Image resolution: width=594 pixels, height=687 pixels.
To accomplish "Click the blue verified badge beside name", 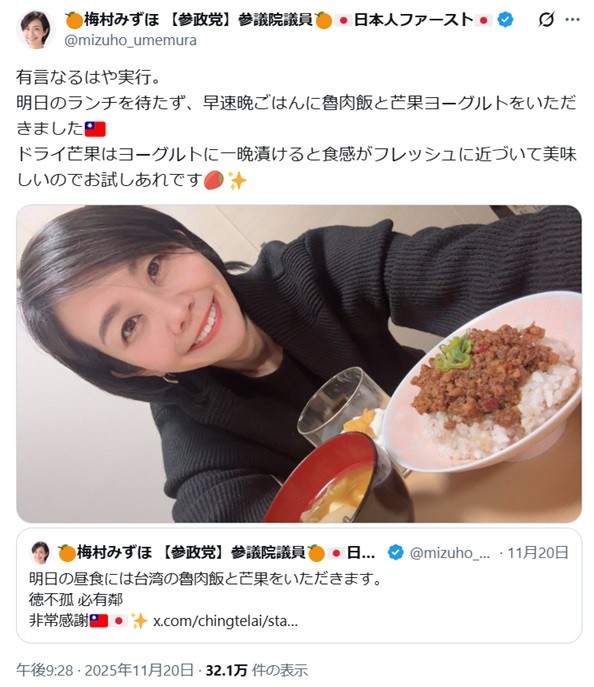I will click(x=506, y=20).
